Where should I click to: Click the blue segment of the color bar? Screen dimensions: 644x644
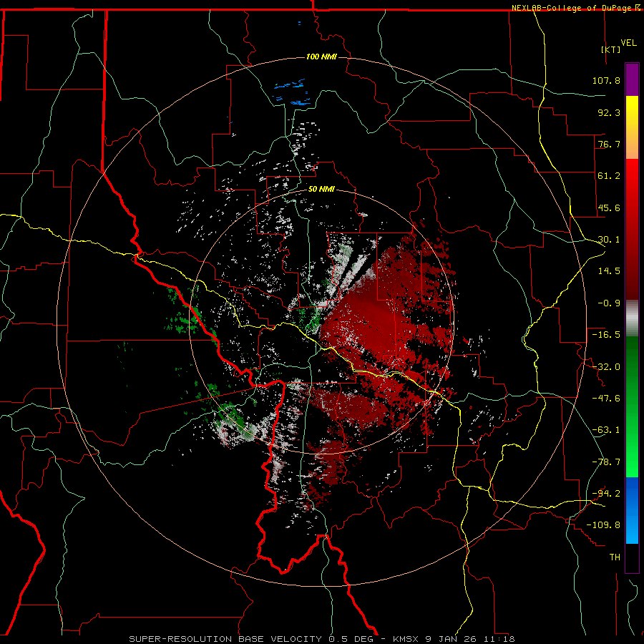(632, 510)
